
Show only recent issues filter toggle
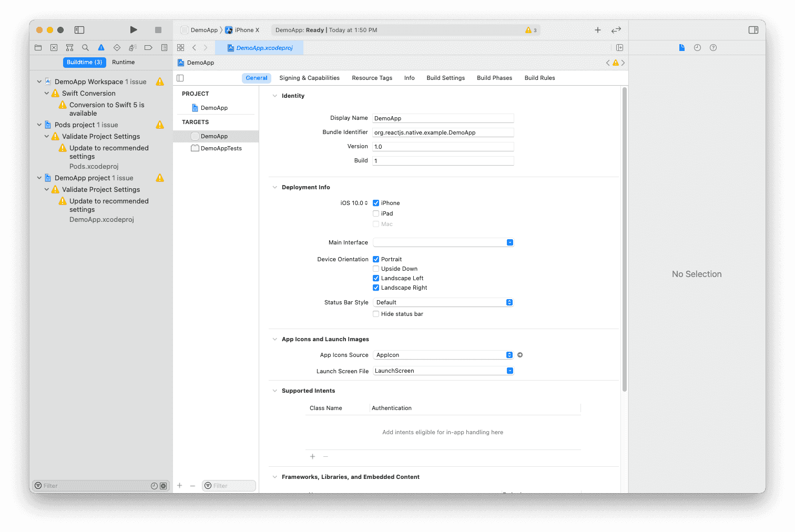(x=154, y=486)
